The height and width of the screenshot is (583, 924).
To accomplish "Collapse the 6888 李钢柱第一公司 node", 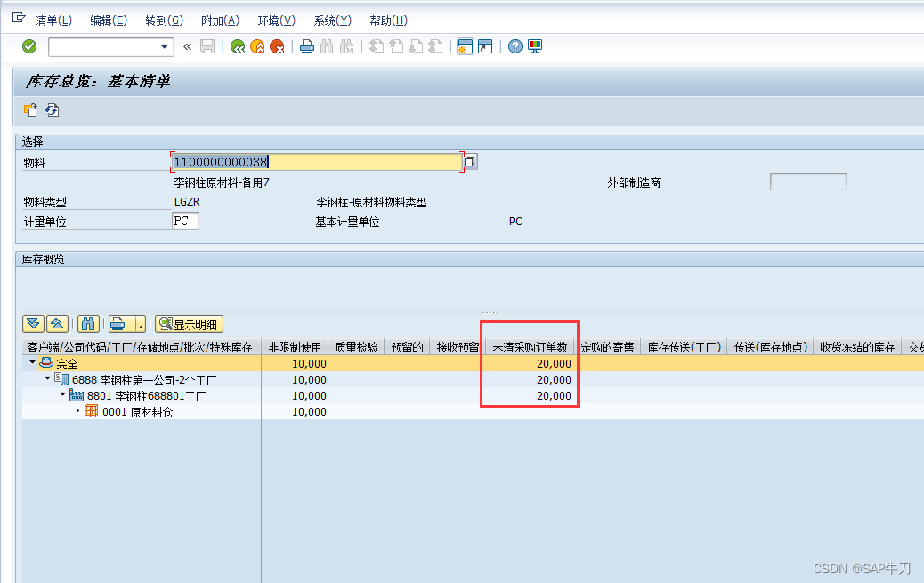I will [48, 378].
